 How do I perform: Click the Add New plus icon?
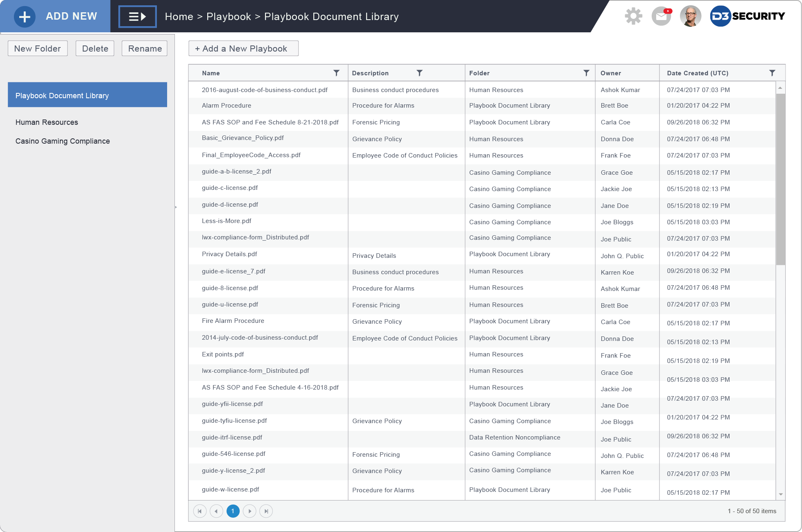tap(25, 17)
